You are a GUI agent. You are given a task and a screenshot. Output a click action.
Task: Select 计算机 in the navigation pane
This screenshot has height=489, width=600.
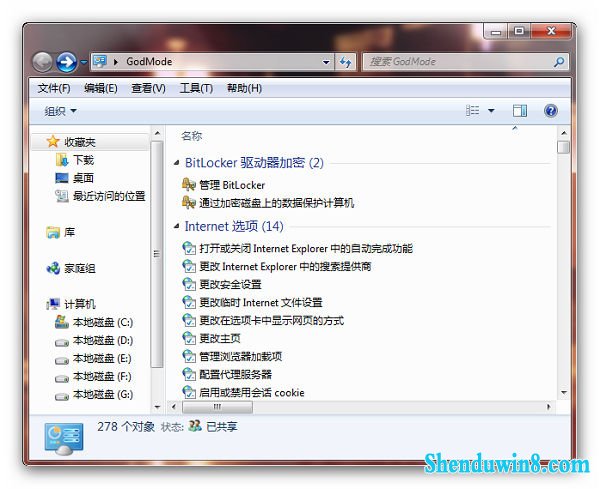tap(80, 304)
